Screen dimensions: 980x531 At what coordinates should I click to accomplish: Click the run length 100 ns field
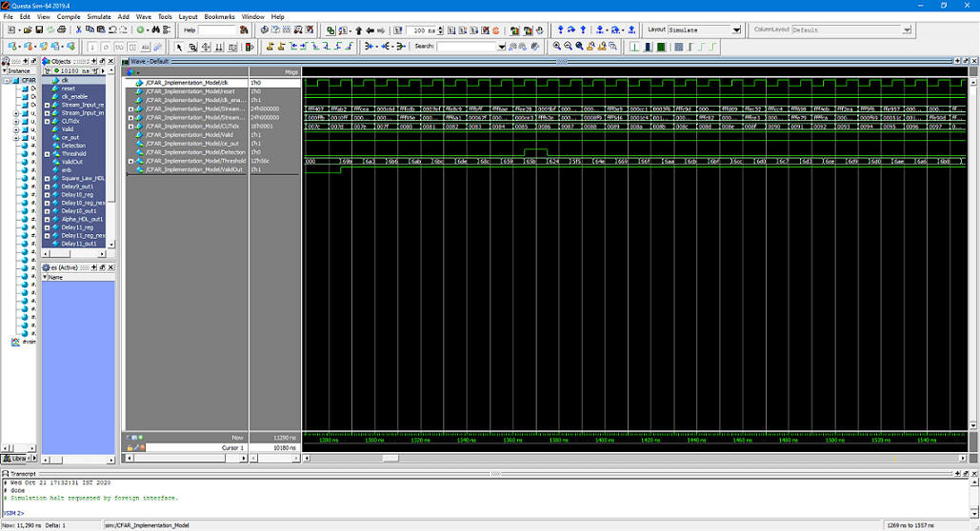click(421, 30)
